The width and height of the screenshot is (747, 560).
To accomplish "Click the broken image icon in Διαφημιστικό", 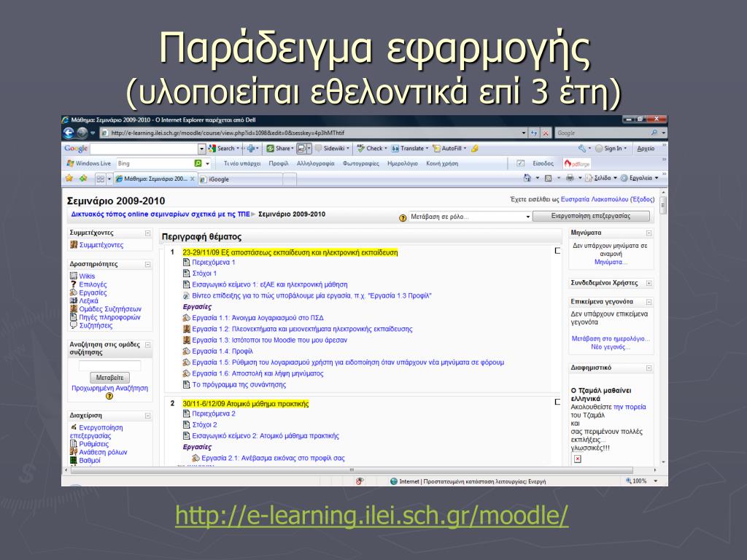I will [578, 459].
